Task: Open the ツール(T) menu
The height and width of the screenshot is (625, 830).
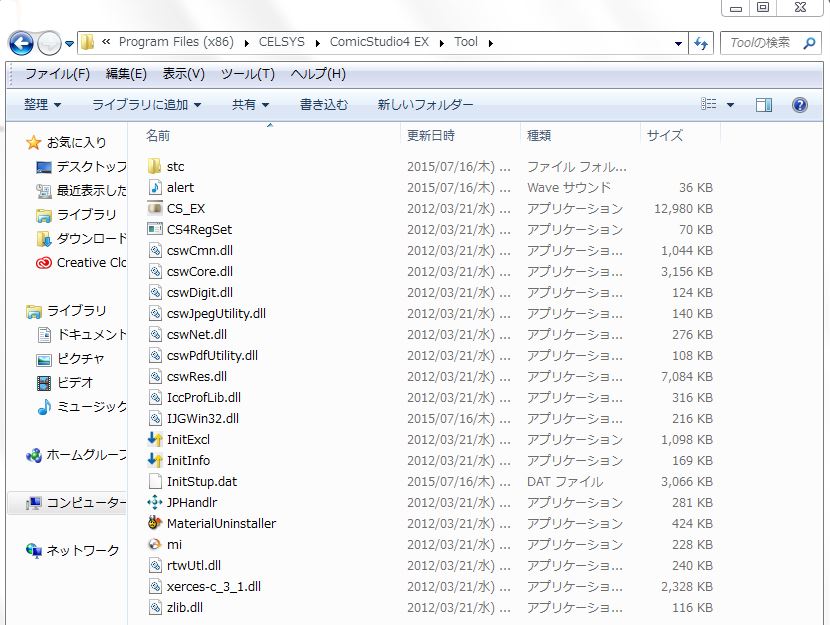Action: [x=248, y=74]
